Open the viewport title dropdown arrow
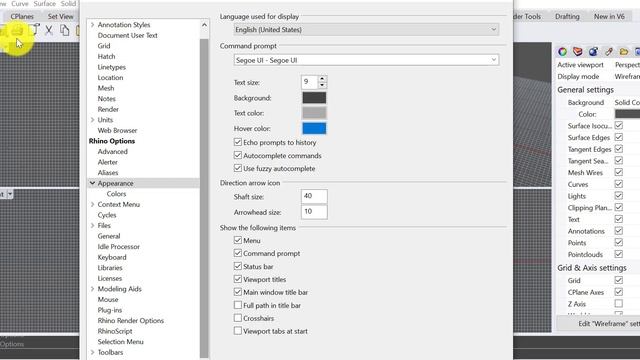Viewport: 640px width, 360px height. tap(10, 194)
